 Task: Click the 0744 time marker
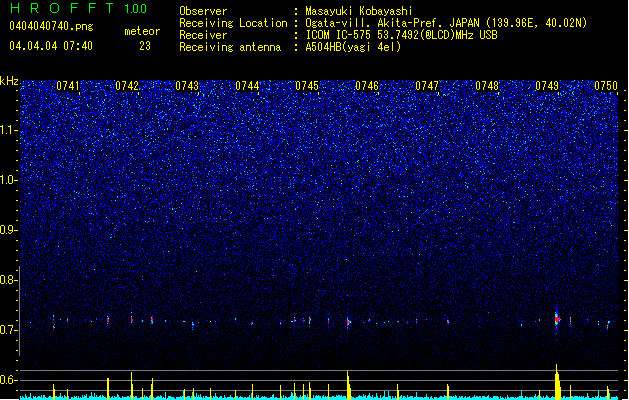click(x=247, y=86)
